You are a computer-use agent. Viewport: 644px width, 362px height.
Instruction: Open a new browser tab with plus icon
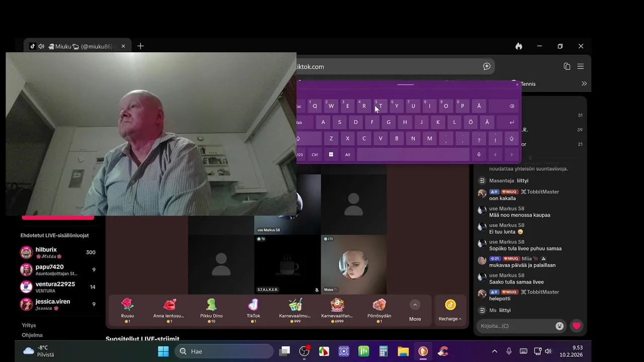click(140, 46)
